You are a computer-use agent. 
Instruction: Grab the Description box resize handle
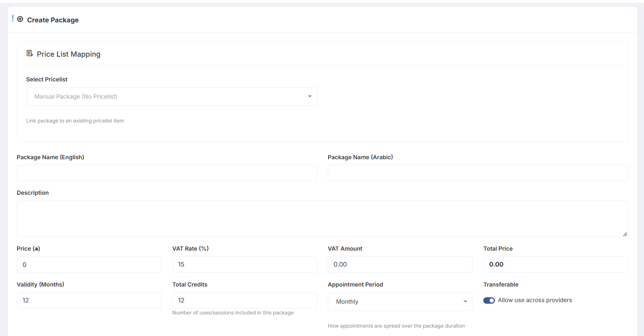coord(625,234)
